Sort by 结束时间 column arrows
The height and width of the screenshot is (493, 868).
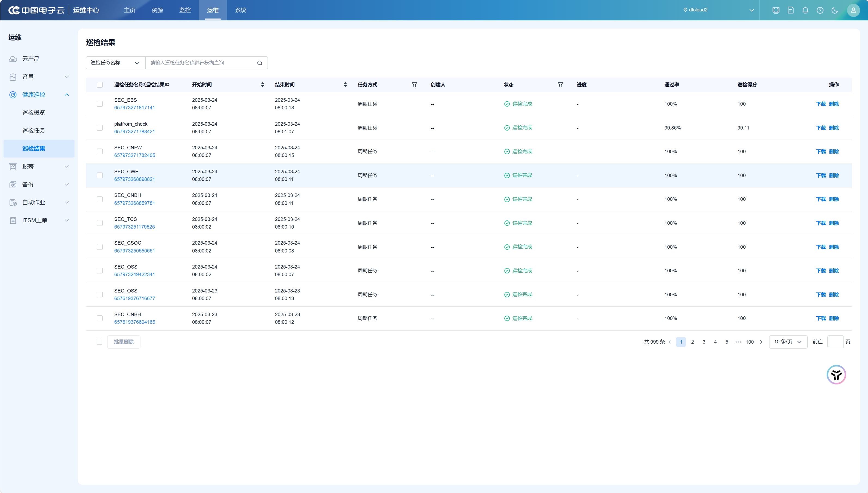point(345,85)
